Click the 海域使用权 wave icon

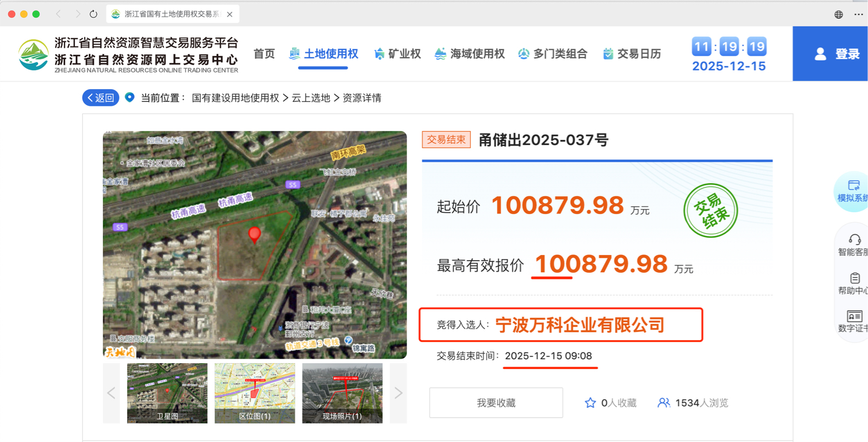coord(440,54)
